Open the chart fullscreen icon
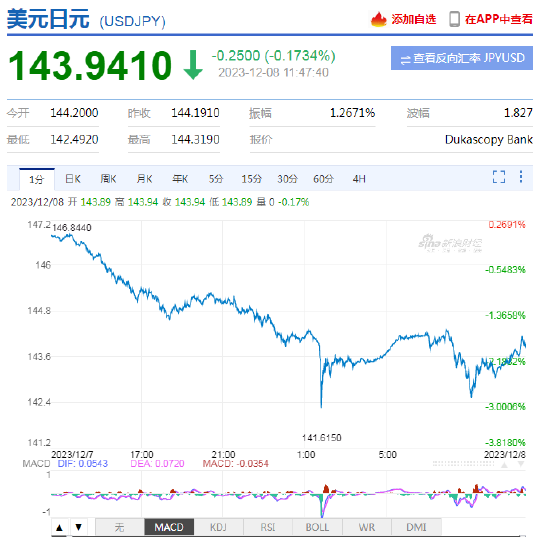The image size is (550, 537). [499, 177]
